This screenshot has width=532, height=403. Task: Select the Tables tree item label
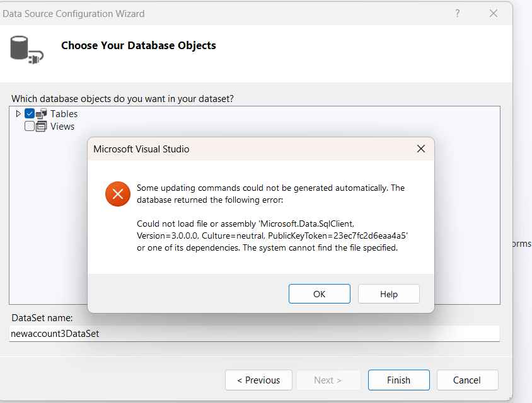[x=64, y=113]
